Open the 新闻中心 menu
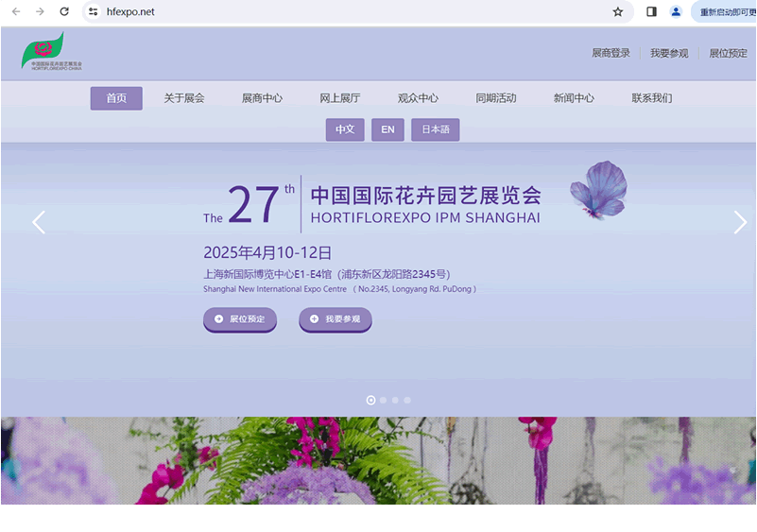The image size is (757, 532). pos(574,98)
